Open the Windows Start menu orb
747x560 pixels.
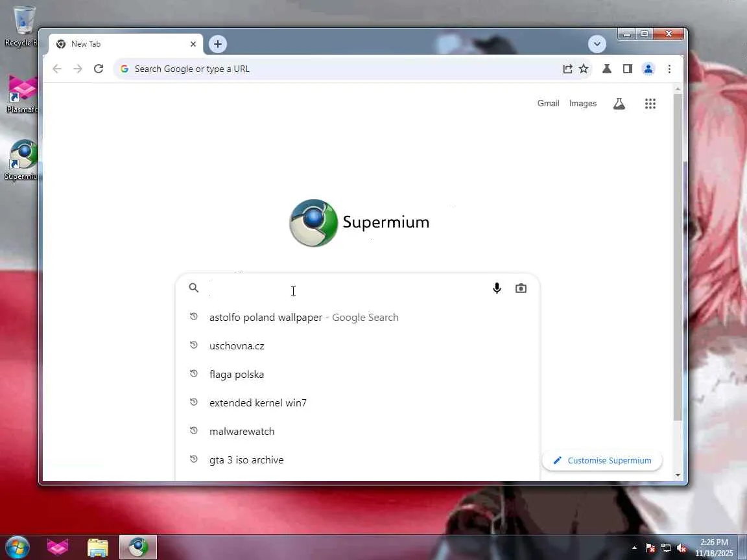(x=18, y=547)
